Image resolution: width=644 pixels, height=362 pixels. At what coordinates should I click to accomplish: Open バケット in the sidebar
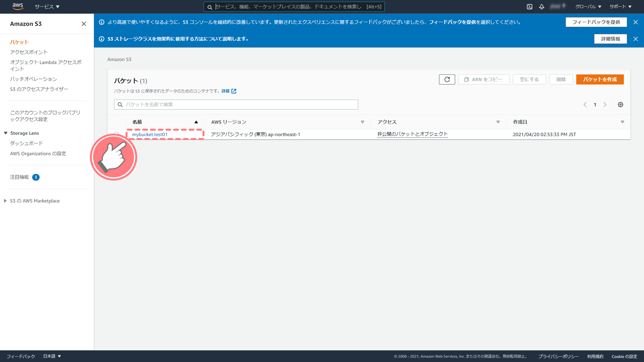pyautogui.click(x=19, y=42)
